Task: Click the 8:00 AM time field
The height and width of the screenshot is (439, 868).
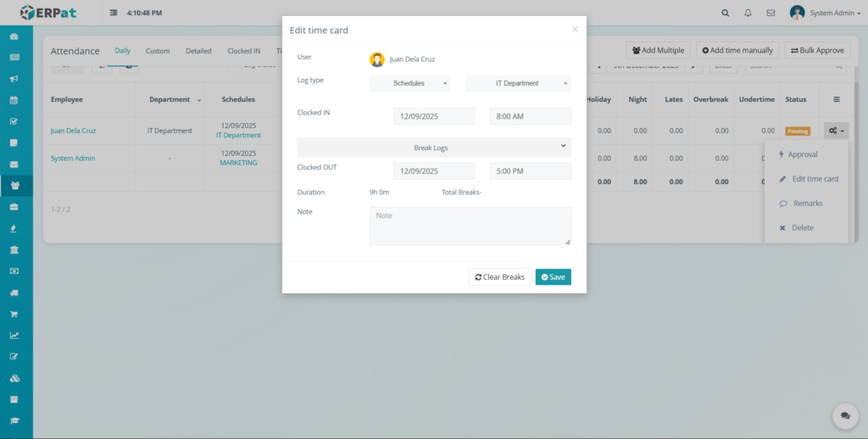Action: click(x=531, y=117)
